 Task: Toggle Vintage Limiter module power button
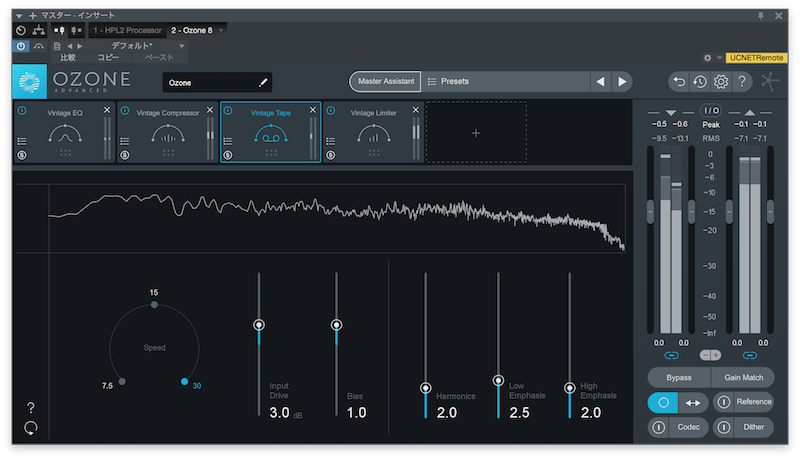point(331,111)
